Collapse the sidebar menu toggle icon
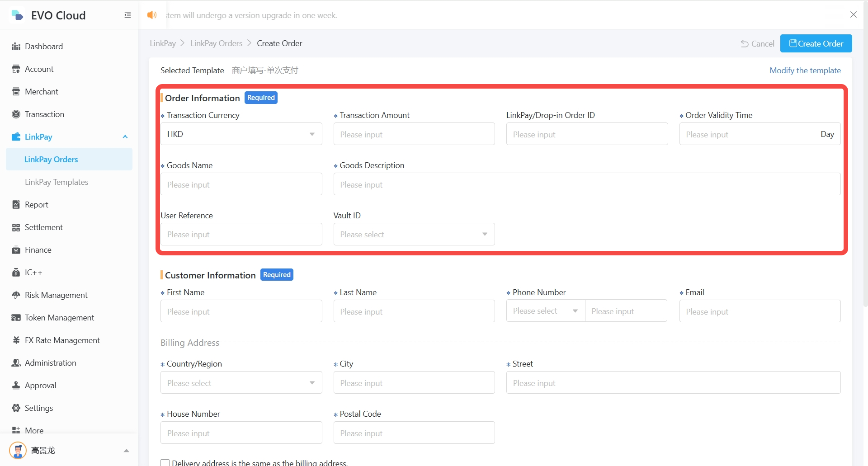The height and width of the screenshot is (466, 868). 127,15
